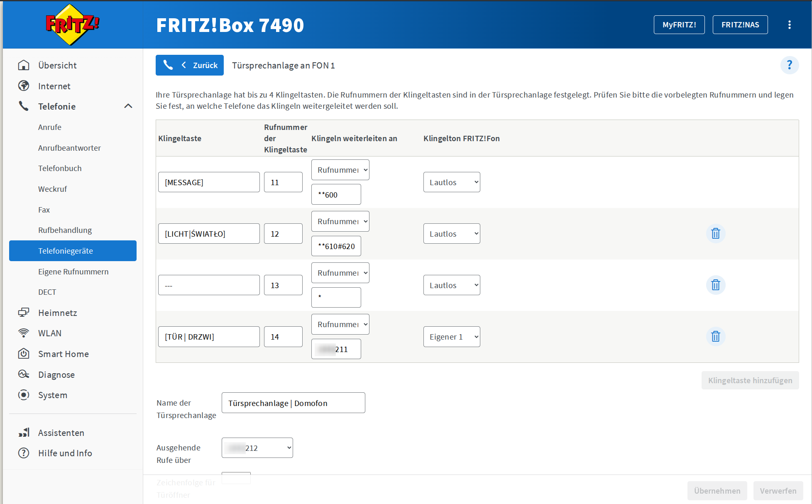This screenshot has width=812, height=504.
Task: Open Klingelton dropdown for LICHT row
Action: point(452,234)
